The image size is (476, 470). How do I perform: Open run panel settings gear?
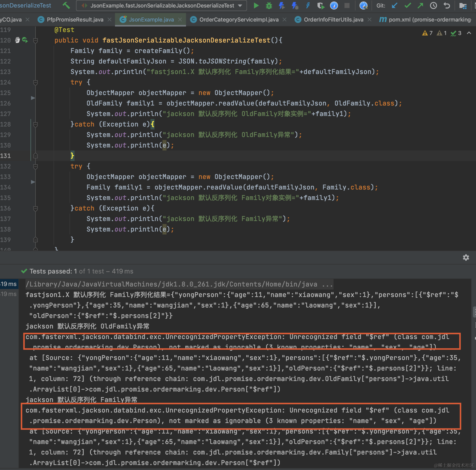466,257
